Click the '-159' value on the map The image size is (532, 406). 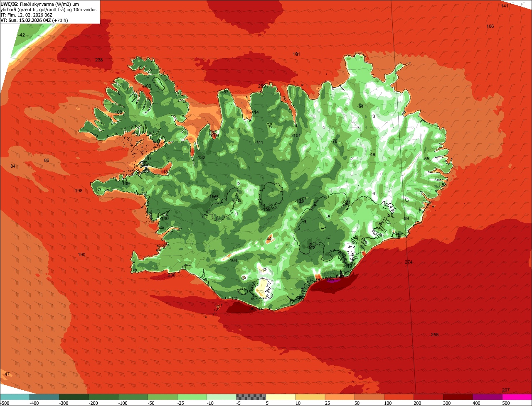tap(266, 209)
